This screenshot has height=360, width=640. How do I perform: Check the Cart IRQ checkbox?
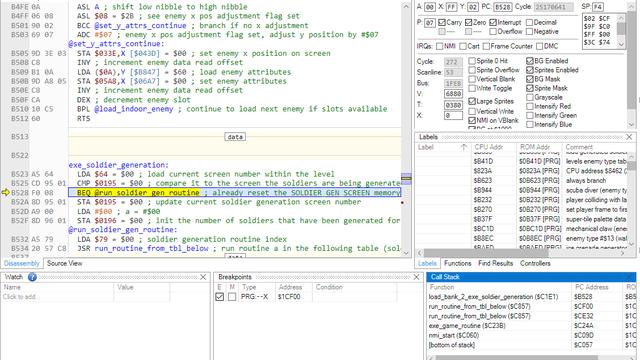[463, 46]
